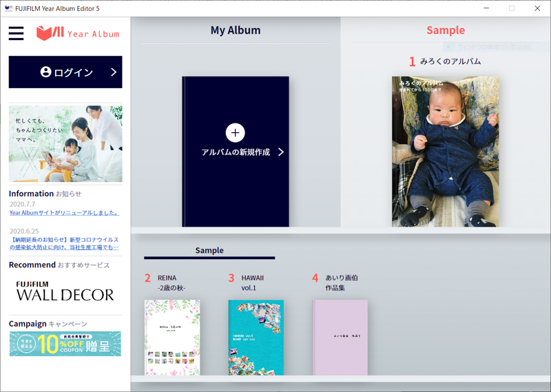
Task: Open Year Albumサイト renewal news link
Action: 65,213
